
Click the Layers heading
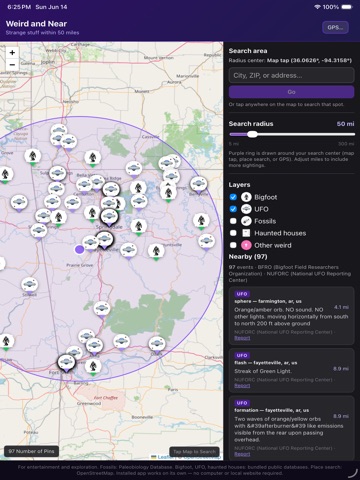point(239,185)
